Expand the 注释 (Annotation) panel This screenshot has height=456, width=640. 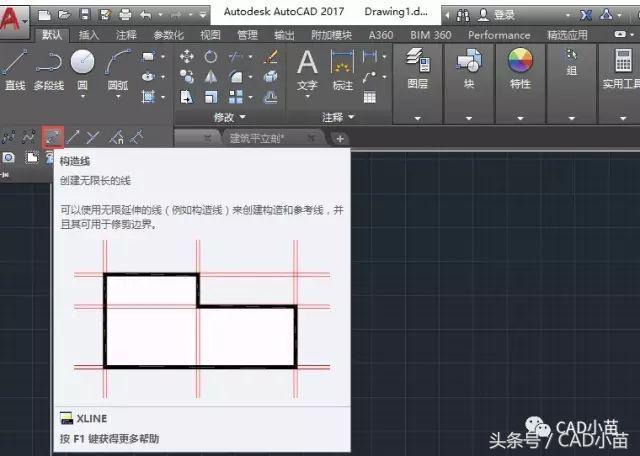tap(338, 118)
